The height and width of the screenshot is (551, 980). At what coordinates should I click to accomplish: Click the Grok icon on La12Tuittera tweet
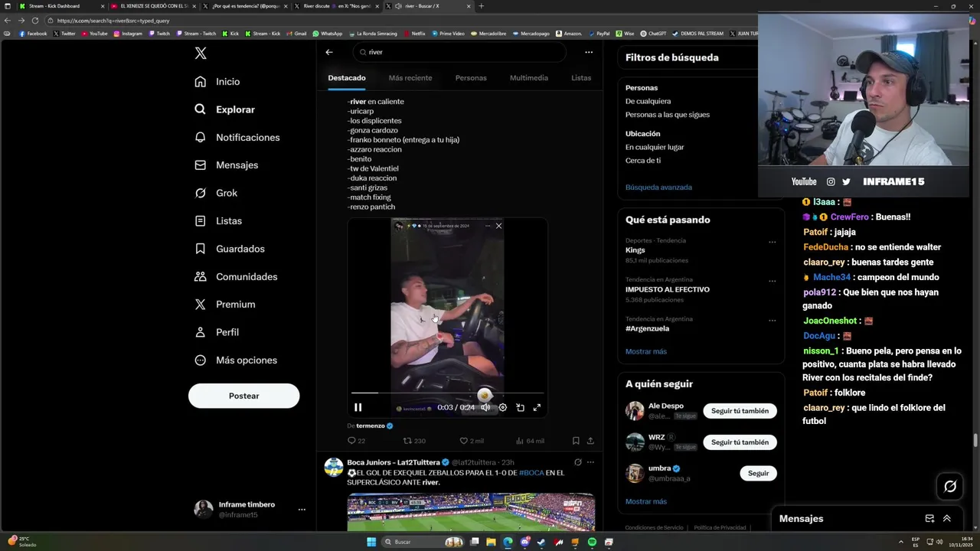578,462
